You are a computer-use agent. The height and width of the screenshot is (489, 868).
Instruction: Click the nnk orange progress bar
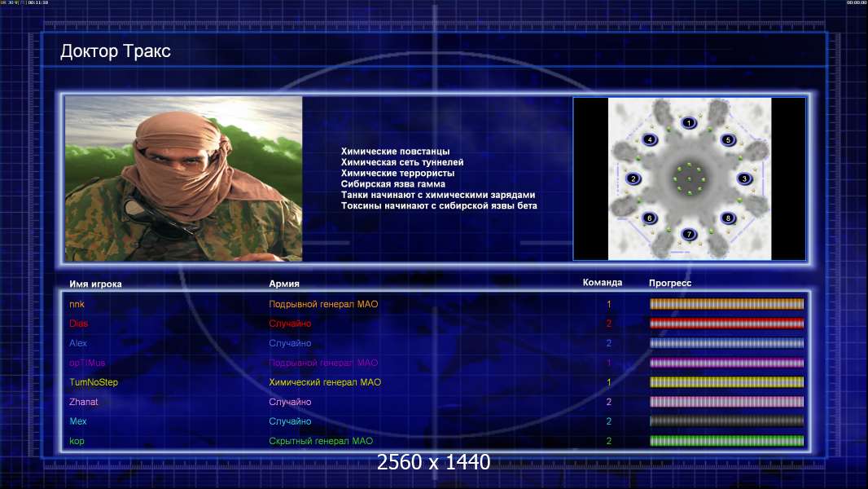[x=726, y=304]
